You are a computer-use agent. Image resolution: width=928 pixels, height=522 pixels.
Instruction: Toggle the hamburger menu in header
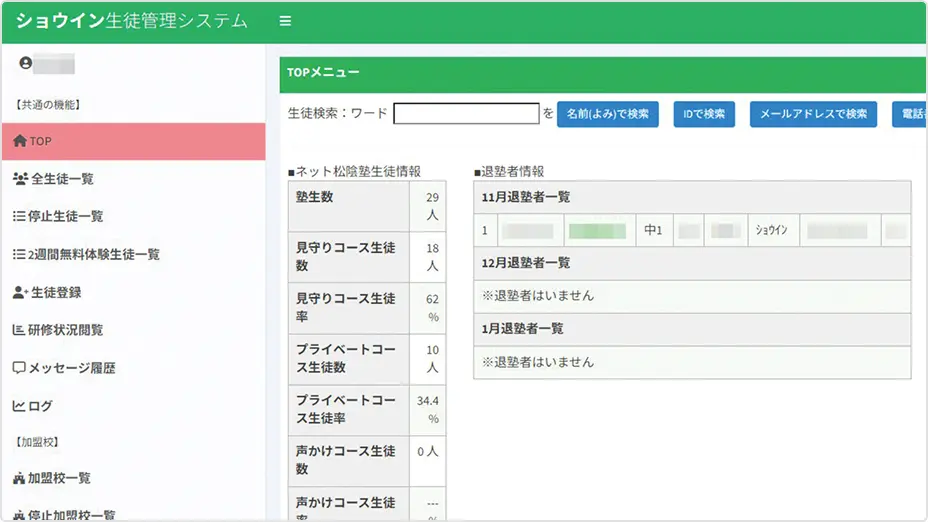(x=285, y=21)
